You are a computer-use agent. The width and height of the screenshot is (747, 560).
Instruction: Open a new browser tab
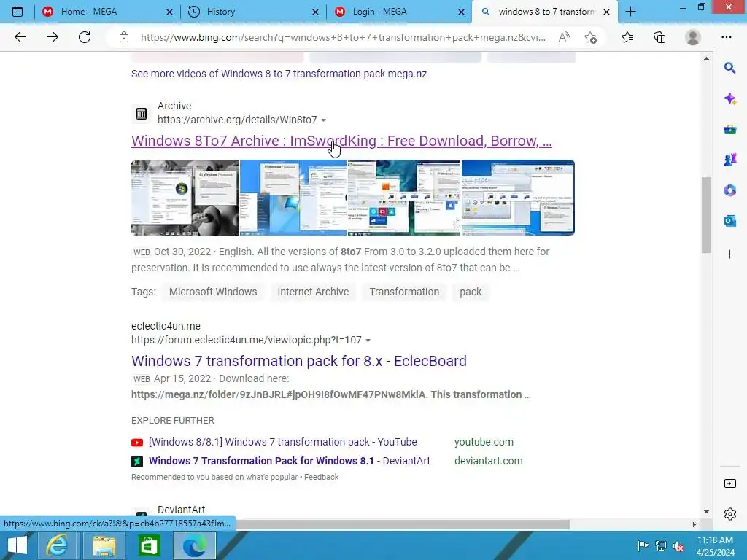(x=630, y=12)
